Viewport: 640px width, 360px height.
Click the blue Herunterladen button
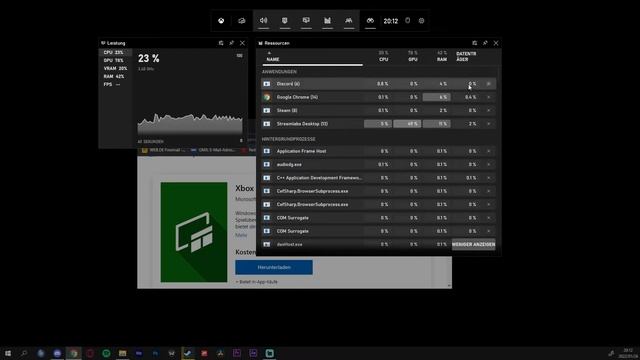(x=274, y=267)
